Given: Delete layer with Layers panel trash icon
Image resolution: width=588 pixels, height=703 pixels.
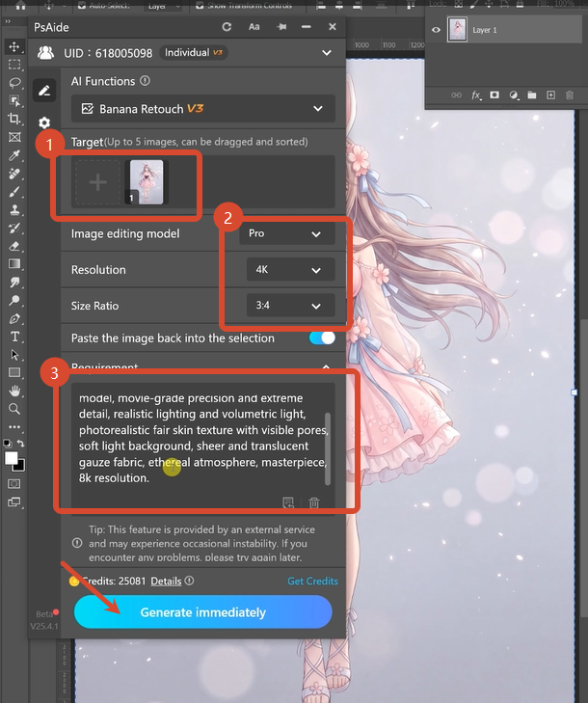Looking at the screenshot, I should pos(569,95).
